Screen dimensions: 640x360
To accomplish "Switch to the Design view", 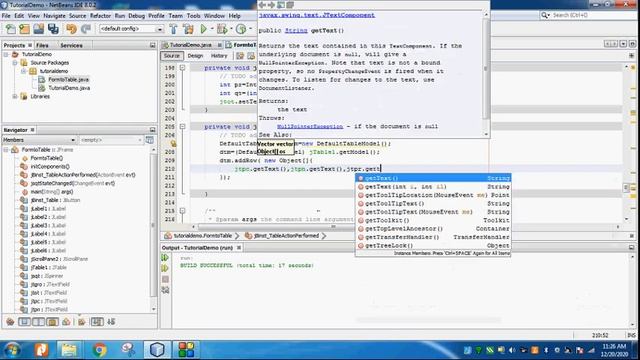I will [x=195, y=56].
